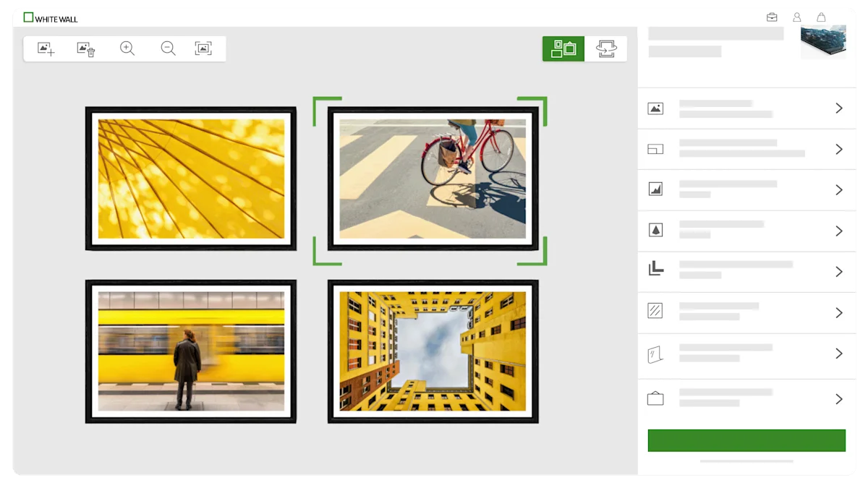
Task: Select the zoom out magnifier icon
Action: pyautogui.click(x=168, y=49)
